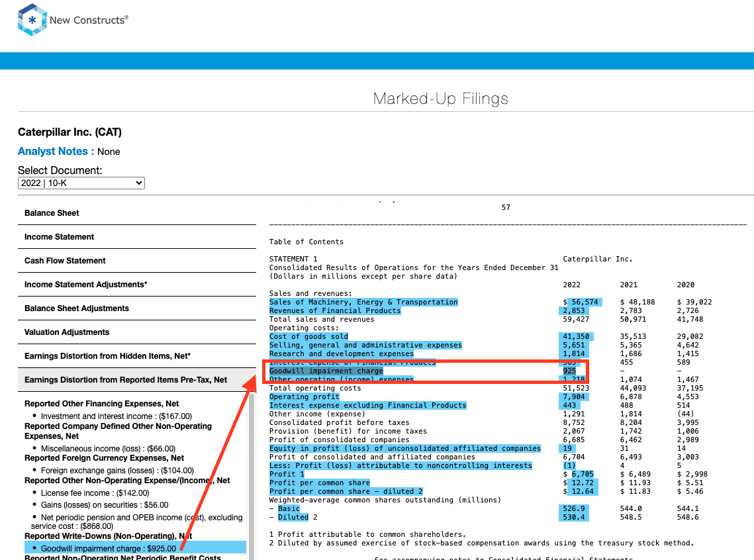Select Miscellaneous income (loss) item

[x=108, y=449]
